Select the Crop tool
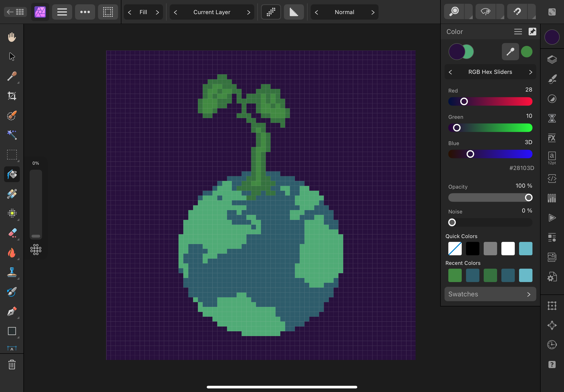 coord(12,96)
